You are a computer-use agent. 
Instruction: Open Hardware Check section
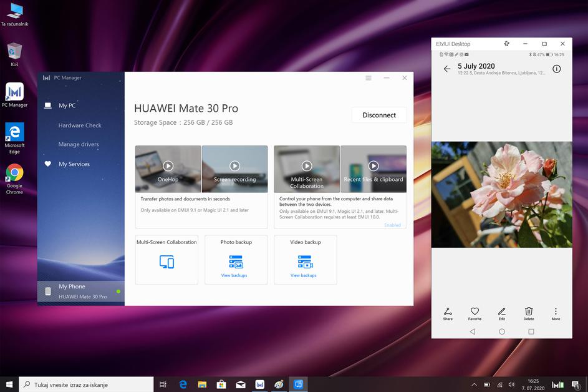80,125
